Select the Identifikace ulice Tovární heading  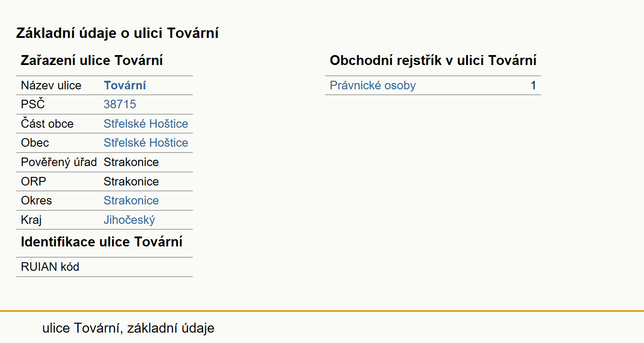pos(102,241)
